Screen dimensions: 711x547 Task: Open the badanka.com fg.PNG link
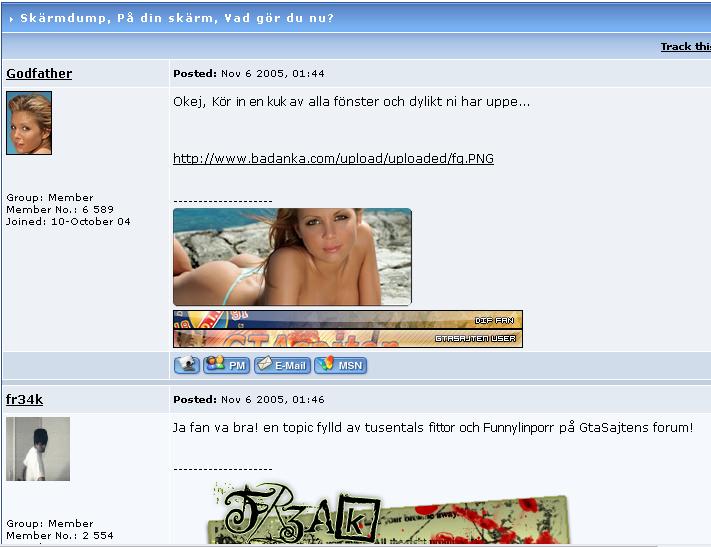tap(333, 158)
